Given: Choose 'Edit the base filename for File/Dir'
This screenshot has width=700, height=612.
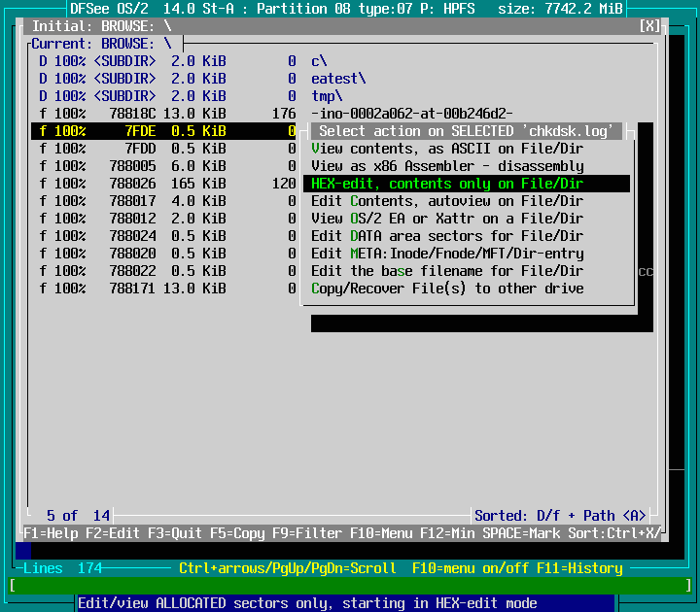Looking at the screenshot, I should [x=447, y=271].
